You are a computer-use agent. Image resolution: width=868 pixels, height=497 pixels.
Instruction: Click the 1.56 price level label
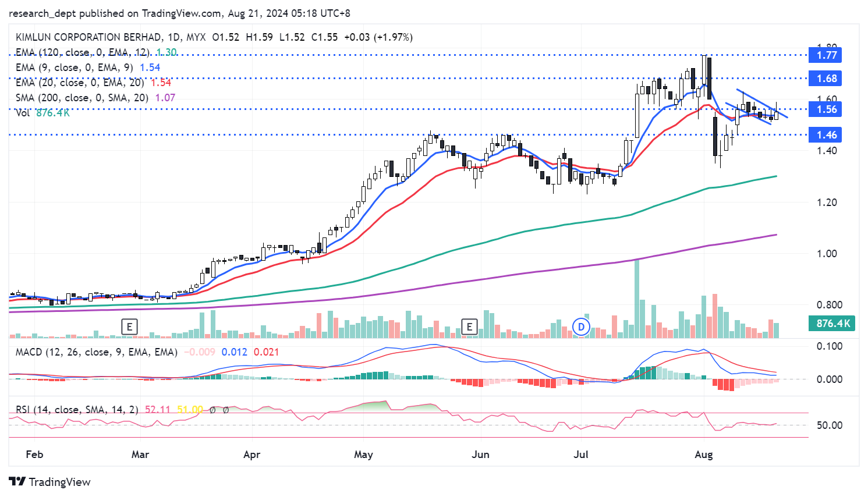tap(826, 109)
